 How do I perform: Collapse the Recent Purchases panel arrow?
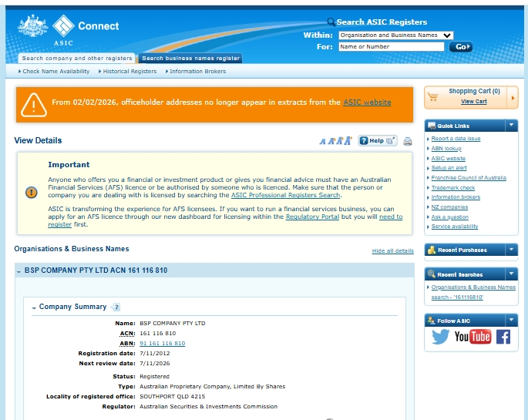tap(511, 250)
